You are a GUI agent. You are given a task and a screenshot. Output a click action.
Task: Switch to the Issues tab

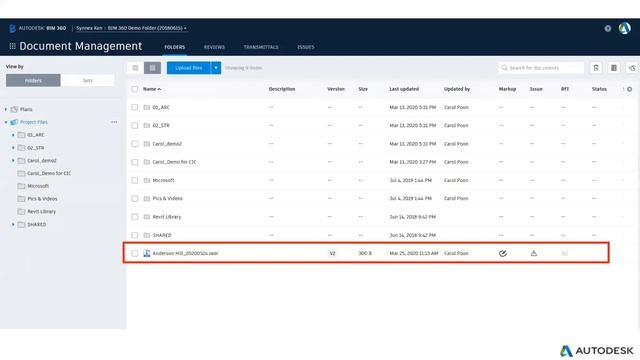[x=306, y=47]
